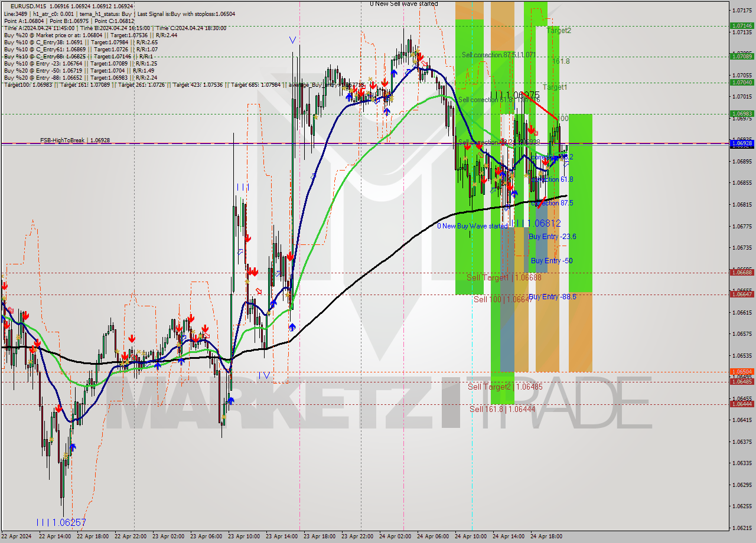Click the '24 Apr 18:00' time label

pos(546,537)
